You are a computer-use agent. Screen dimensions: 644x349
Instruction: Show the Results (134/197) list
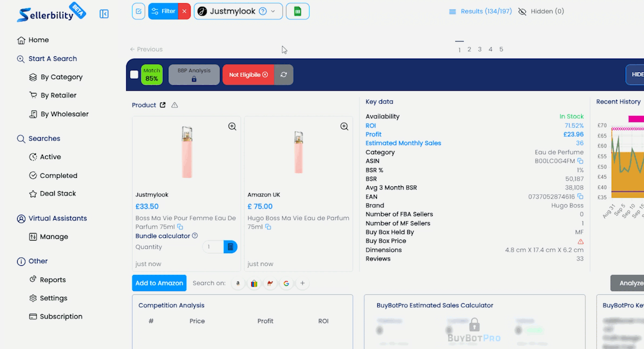(x=480, y=11)
